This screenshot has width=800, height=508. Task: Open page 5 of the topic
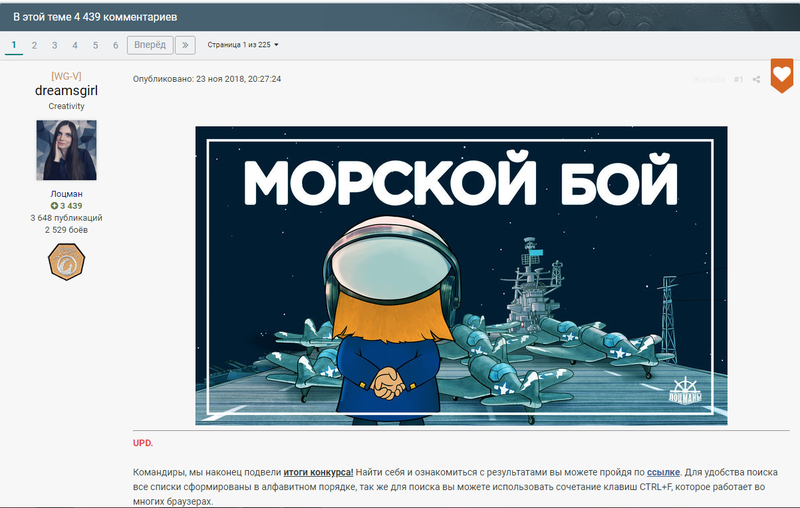pos(95,45)
